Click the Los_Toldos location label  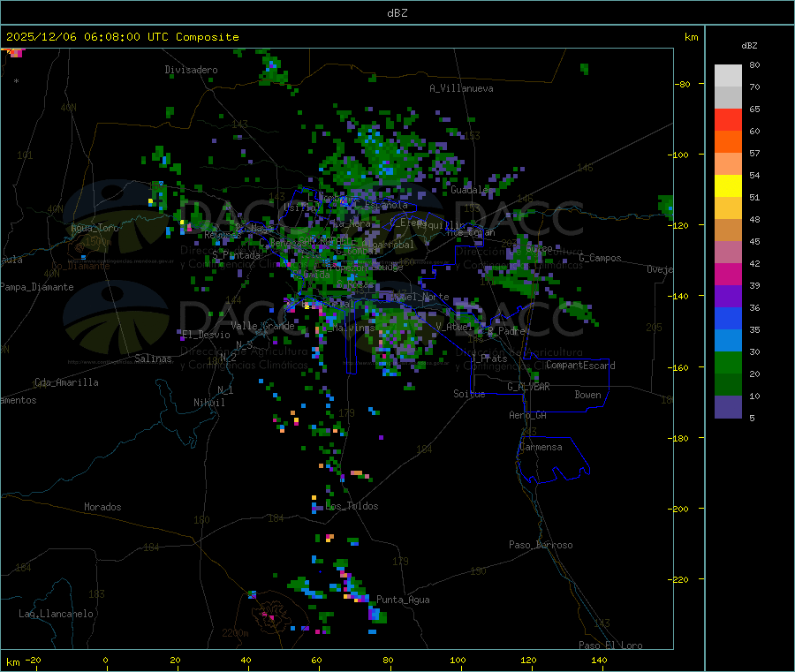pyautogui.click(x=352, y=506)
